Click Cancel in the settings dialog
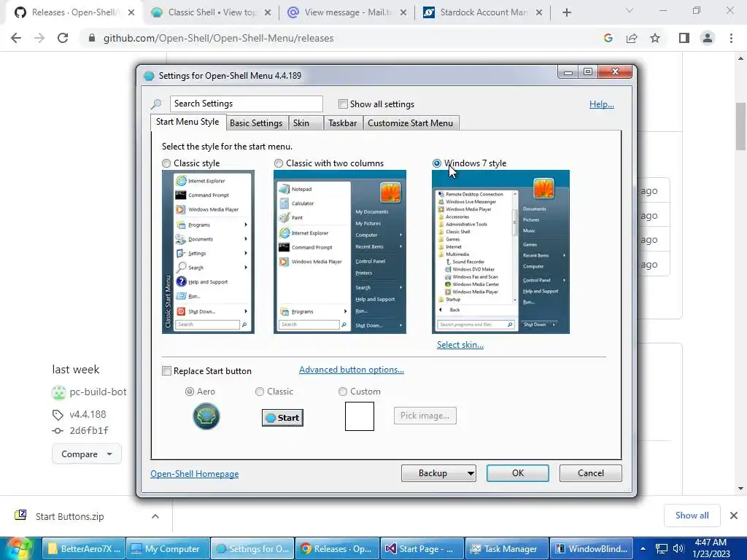The width and height of the screenshot is (747, 560). (591, 473)
